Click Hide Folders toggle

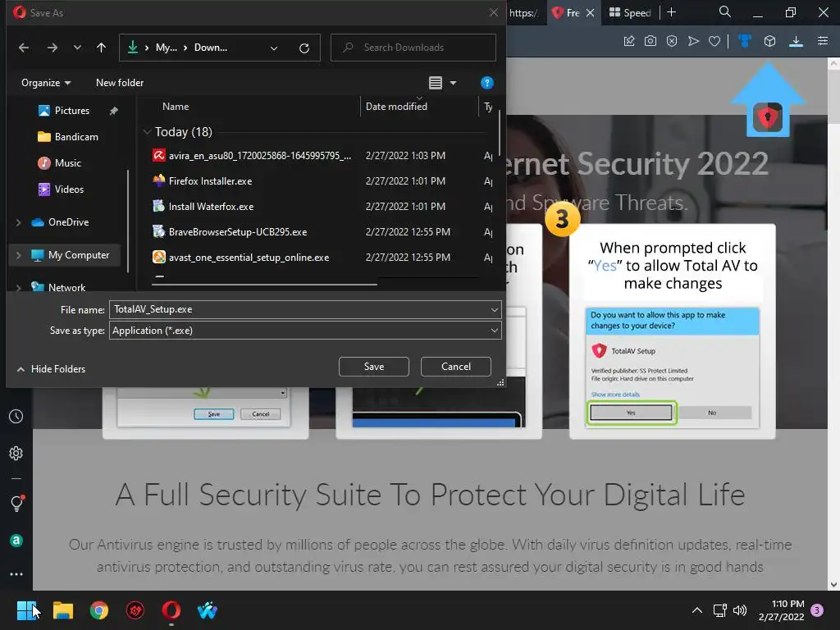[52, 368]
